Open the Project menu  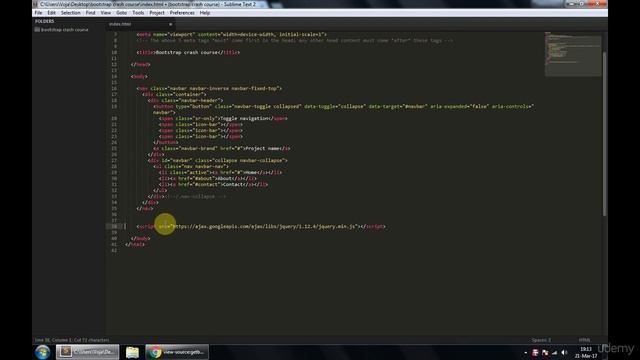(157, 13)
